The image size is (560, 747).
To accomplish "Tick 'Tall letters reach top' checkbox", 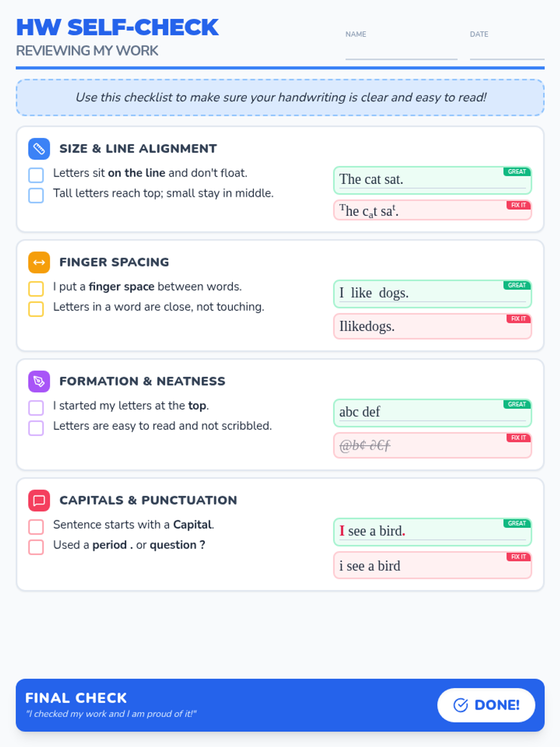I will (x=36, y=195).
